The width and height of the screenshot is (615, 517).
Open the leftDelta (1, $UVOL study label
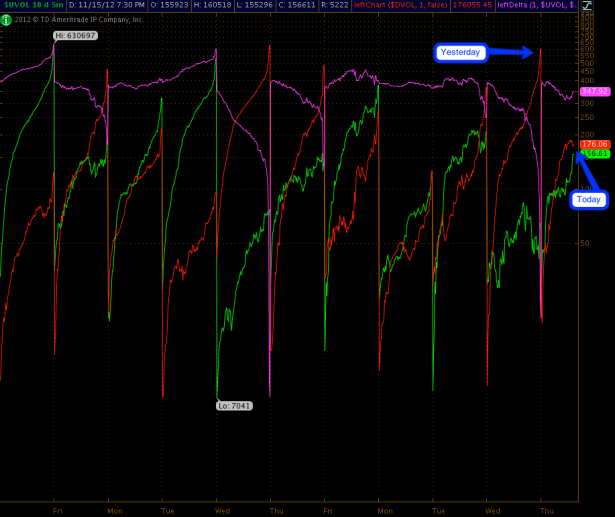pos(537,5)
